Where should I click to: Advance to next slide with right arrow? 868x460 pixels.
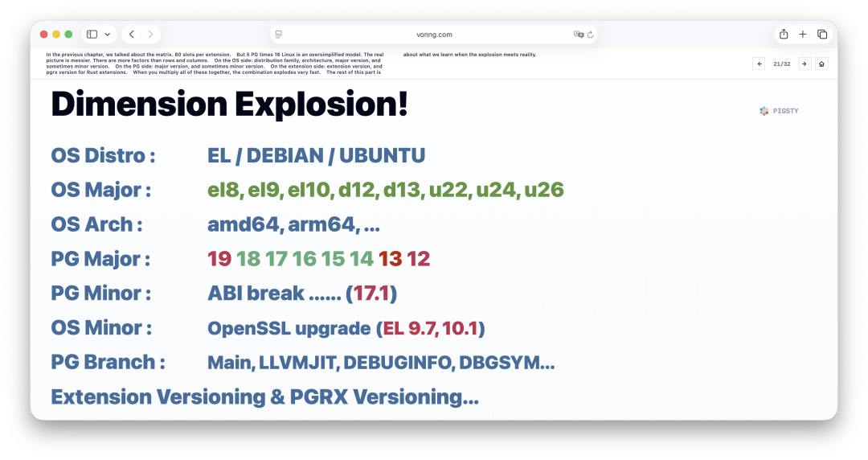tap(805, 64)
